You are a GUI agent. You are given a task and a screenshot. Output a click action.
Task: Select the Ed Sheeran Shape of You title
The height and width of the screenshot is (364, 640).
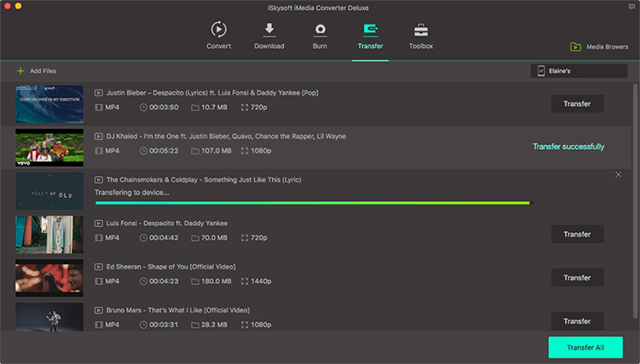coord(171,267)
